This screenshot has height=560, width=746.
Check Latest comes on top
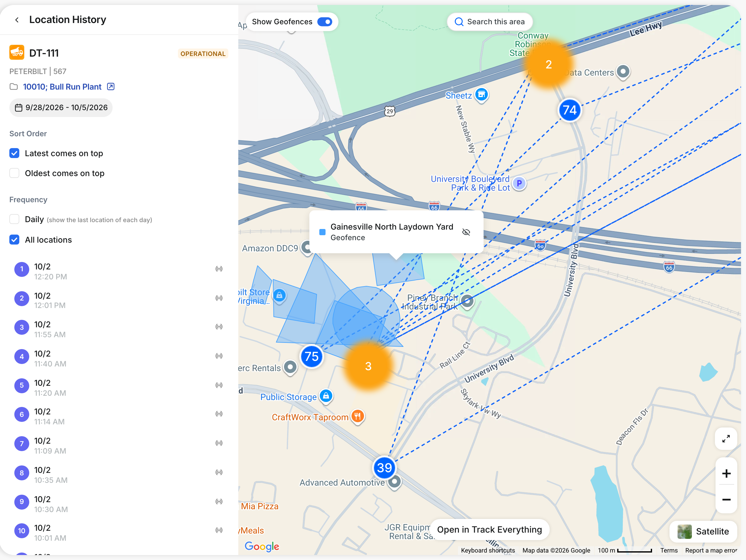point(14,153)
